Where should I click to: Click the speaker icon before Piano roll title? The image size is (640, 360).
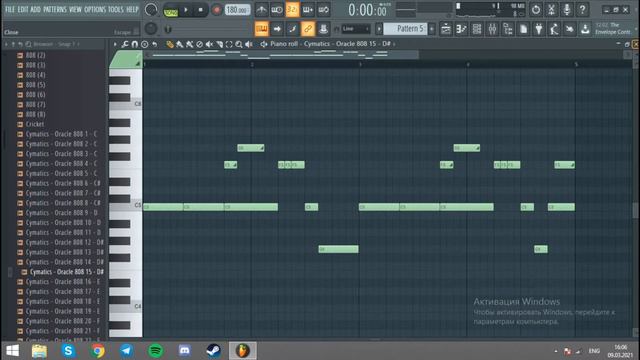pos(264,44)
